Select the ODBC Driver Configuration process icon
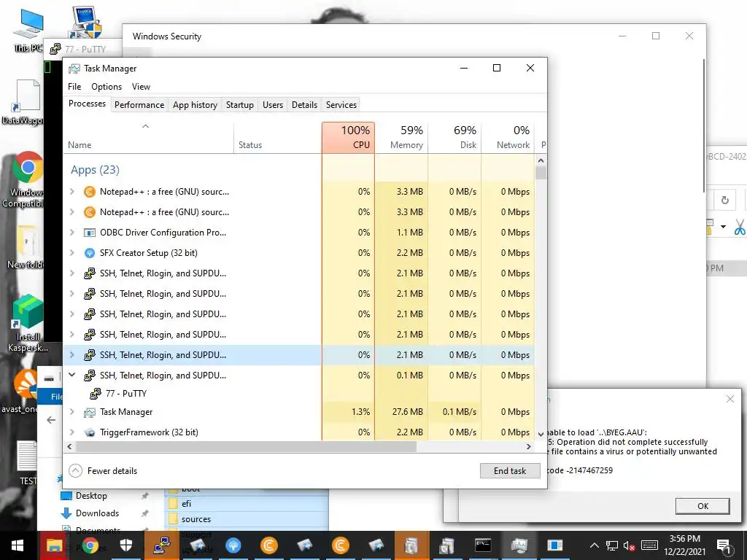Image resolution: width=747 pixels, height=560 pixels. (x=89, y=233)
